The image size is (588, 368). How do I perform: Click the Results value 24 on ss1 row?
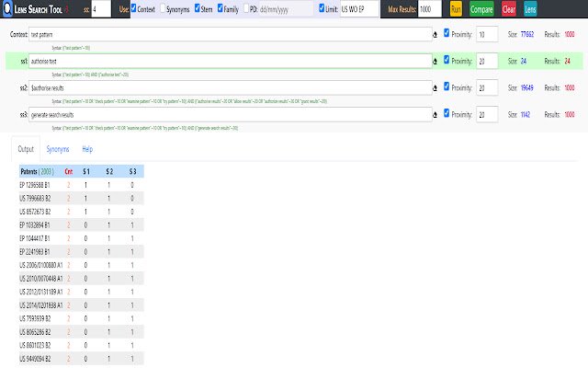pyautogui.click(x=568, y=61)
